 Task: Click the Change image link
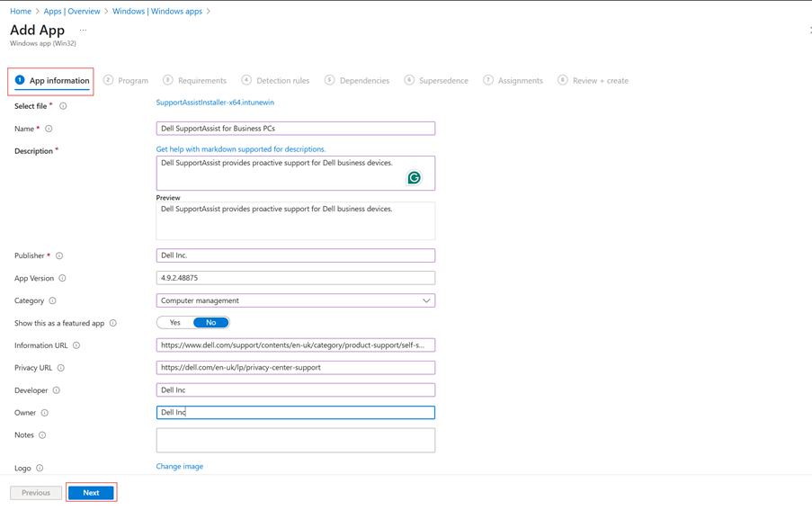click(180, 467)
